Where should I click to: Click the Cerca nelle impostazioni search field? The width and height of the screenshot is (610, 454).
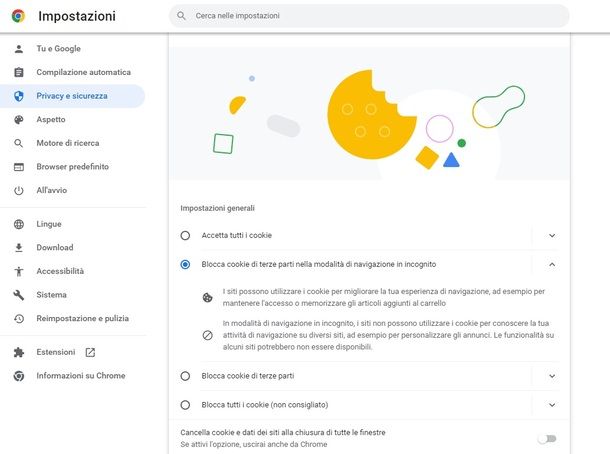pos(369,16)
